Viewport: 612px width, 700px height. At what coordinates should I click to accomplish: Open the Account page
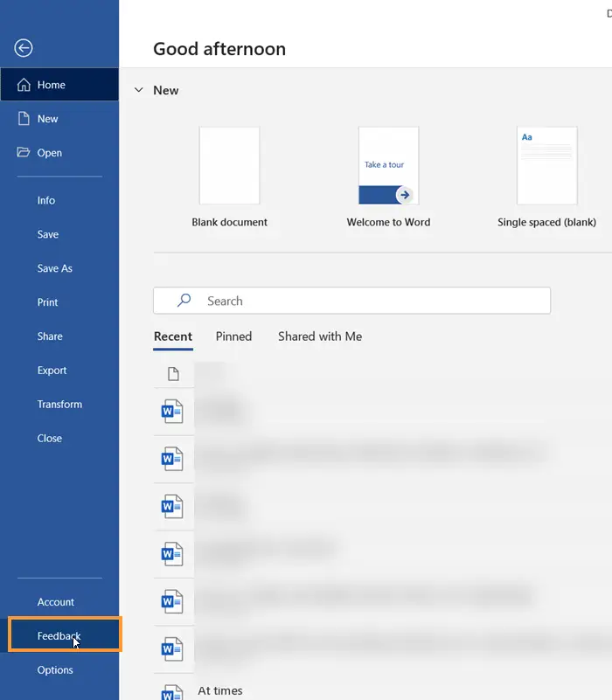(x=59, y=601)
